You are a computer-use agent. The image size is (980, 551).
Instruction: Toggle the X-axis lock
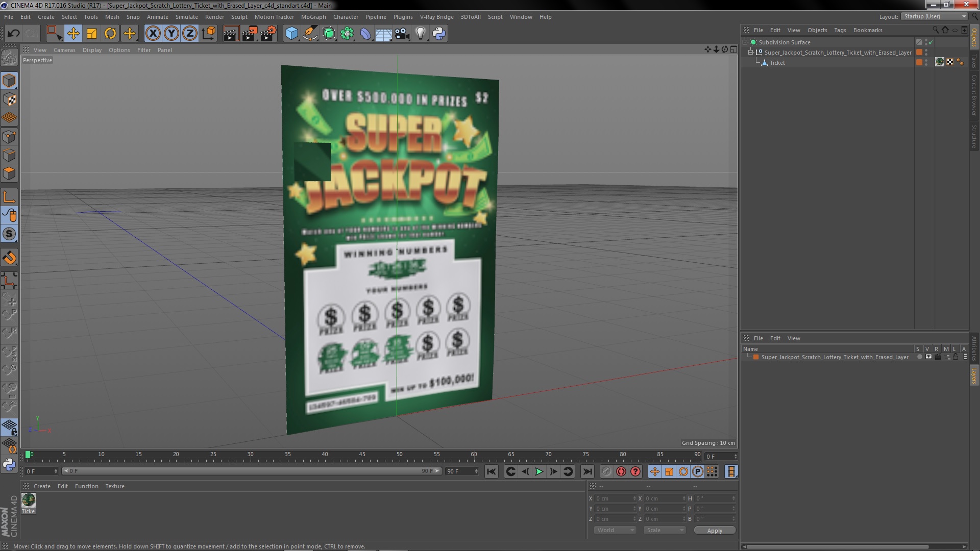tap(153, 34)
